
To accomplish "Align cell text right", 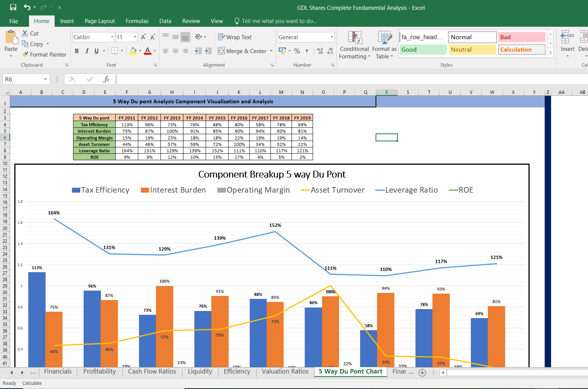I will pyautogui.click(x=185, y=51).
